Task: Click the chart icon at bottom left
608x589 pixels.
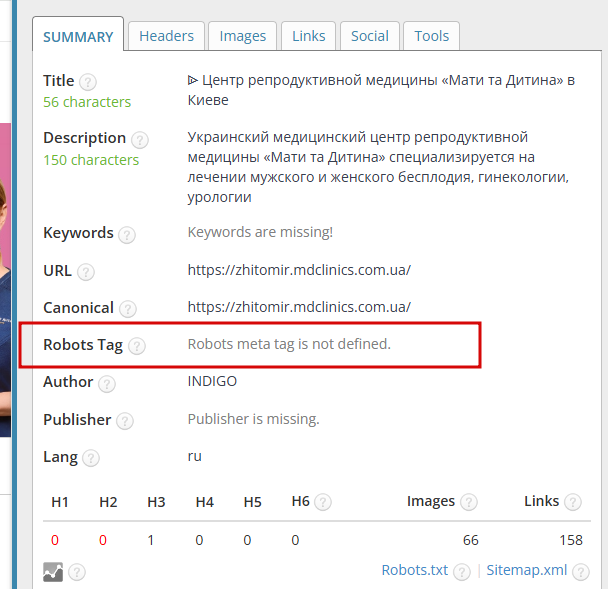Action: coord(53,572)
